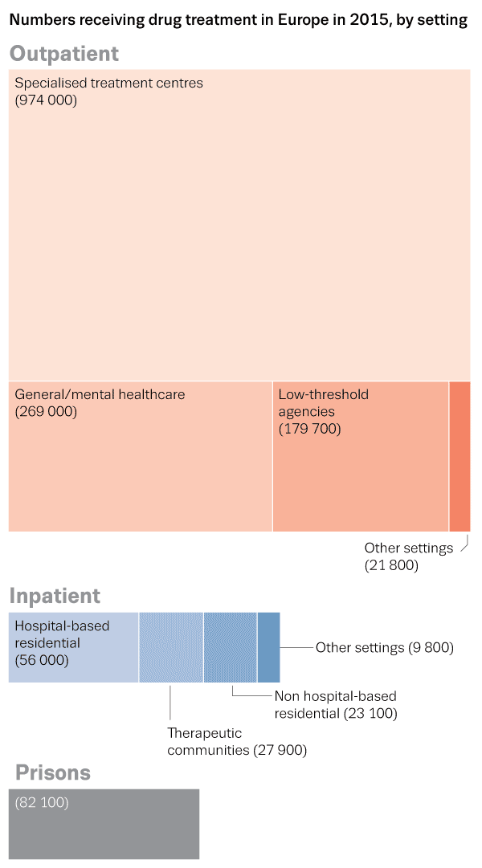The height and width of the screenshot is (868, 482).
Task: Select the Outpatient section heading
Action: tap(64, 54)
